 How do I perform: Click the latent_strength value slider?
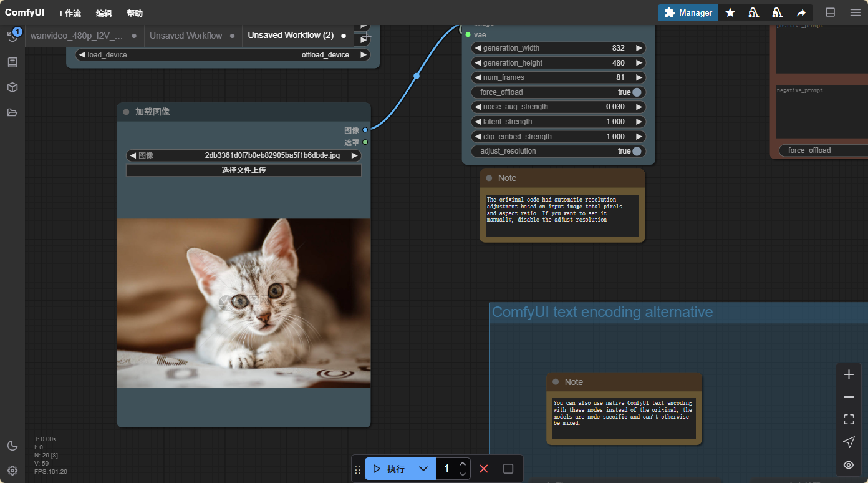pos(559,122)
